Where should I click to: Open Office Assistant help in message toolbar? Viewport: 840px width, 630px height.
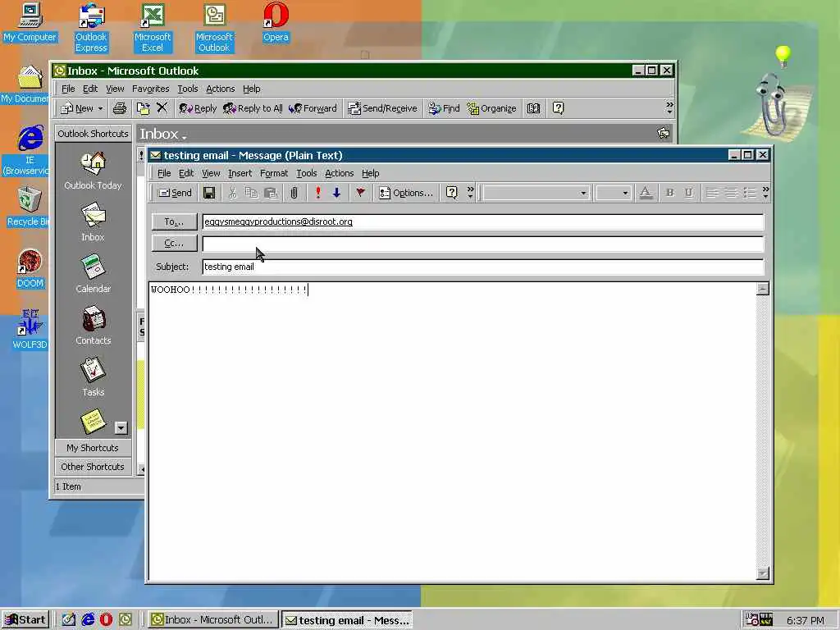pyautogui.click(x=452, y=193)
